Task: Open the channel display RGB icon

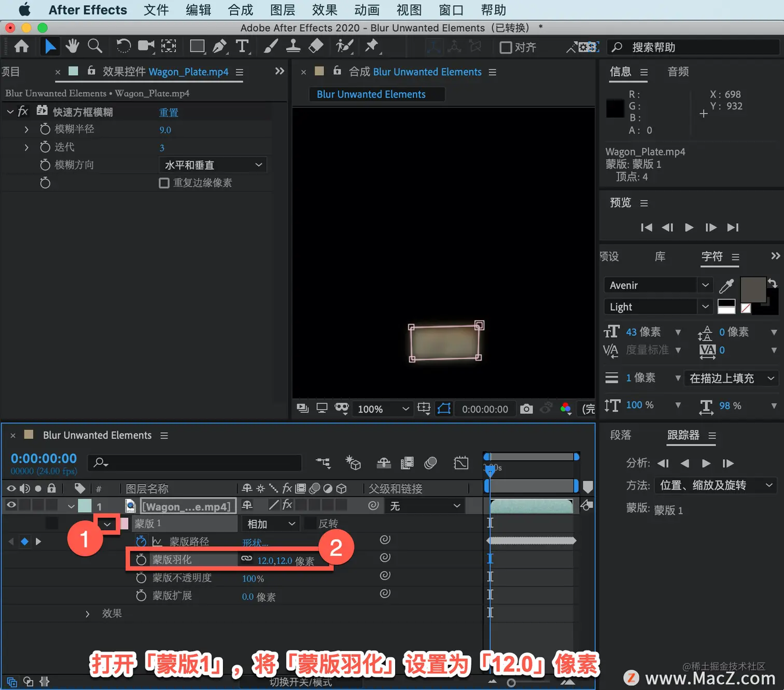Action: click(x=566, y=409)
